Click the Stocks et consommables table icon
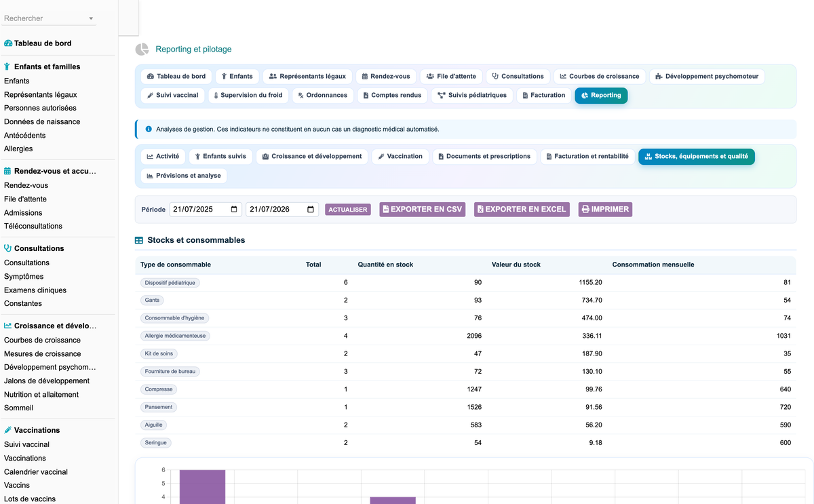The image size is (814, 504). [x=139, y=240]
